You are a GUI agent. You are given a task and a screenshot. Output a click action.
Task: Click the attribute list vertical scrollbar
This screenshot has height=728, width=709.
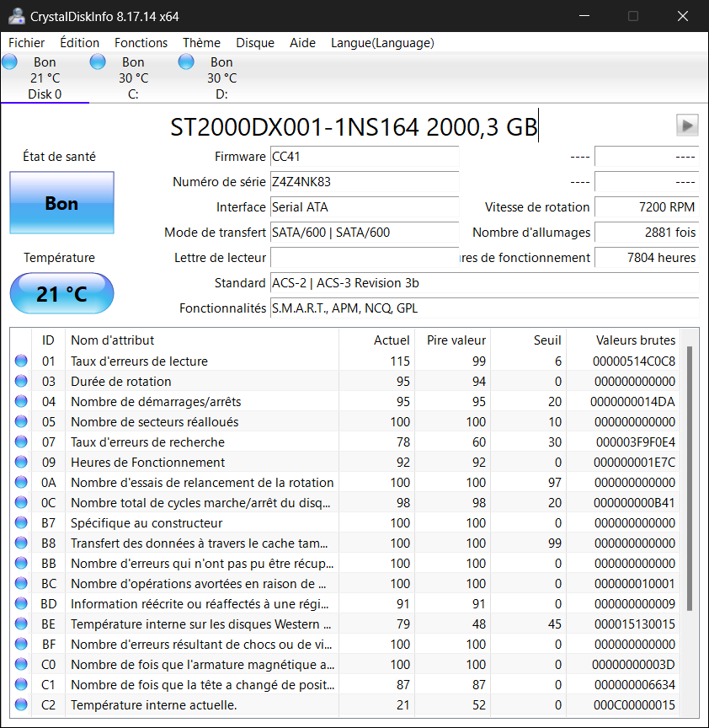(x=690, y=476)
